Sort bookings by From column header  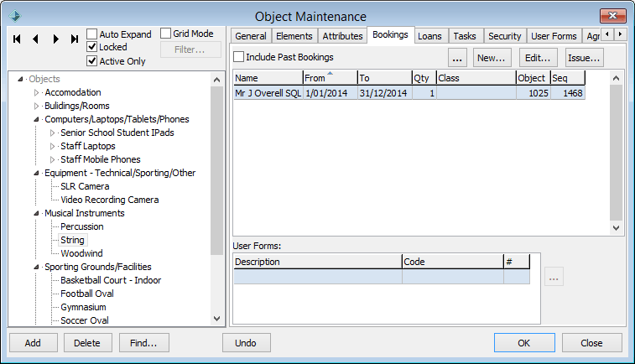330,78
